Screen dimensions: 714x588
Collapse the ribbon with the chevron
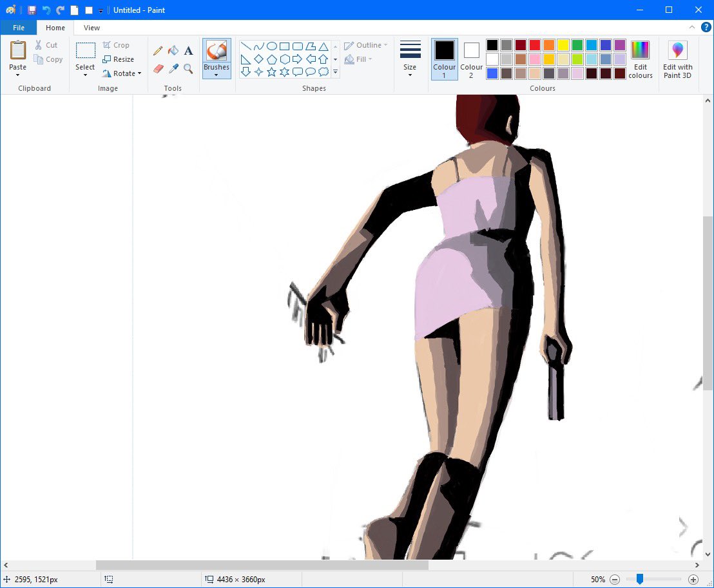[691, 27]
